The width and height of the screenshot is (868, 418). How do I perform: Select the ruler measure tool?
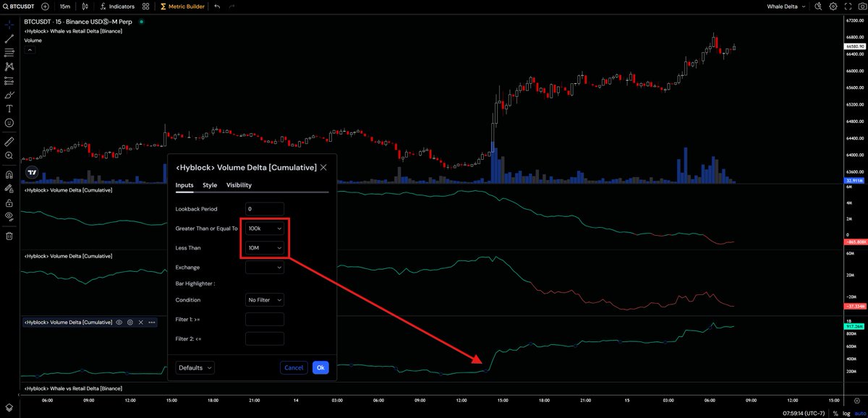9,141
